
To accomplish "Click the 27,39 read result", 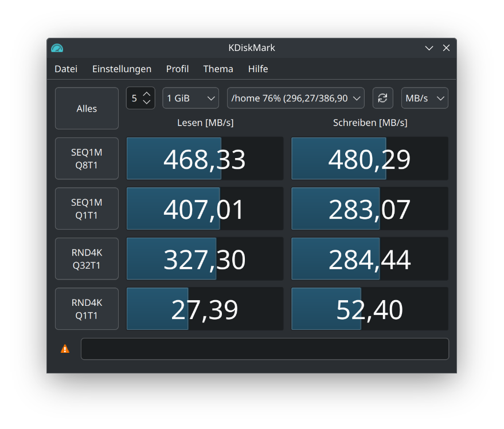I will (205, 309).
